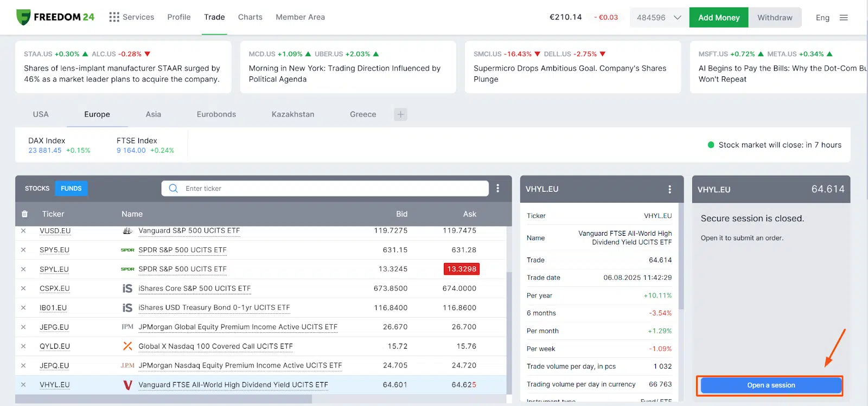868x406 pixels.
Task: Open the Profile menu
Action: click(x=179, y=17)
